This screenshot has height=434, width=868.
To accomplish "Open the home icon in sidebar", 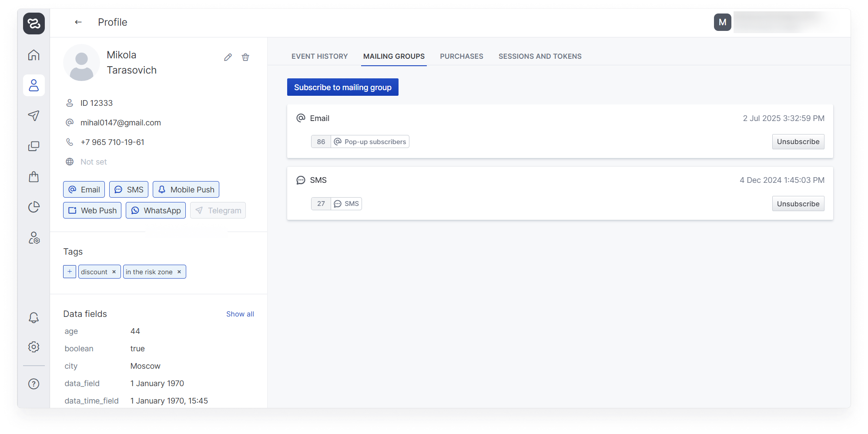I will [34, 55].
